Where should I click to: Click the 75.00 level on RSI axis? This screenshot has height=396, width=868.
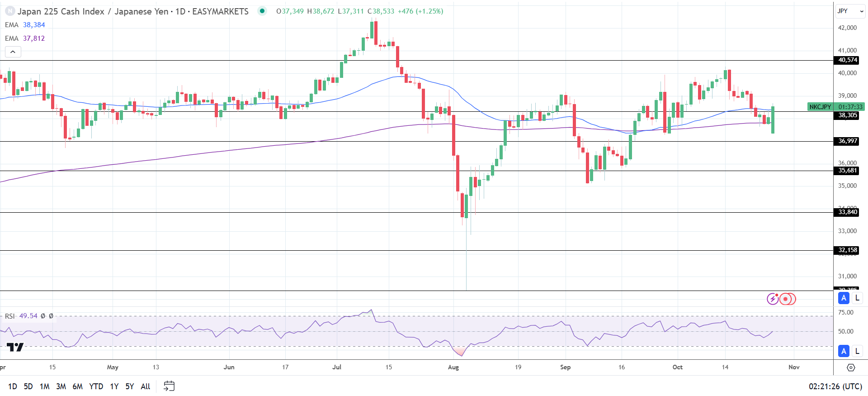tap(845, 312)
